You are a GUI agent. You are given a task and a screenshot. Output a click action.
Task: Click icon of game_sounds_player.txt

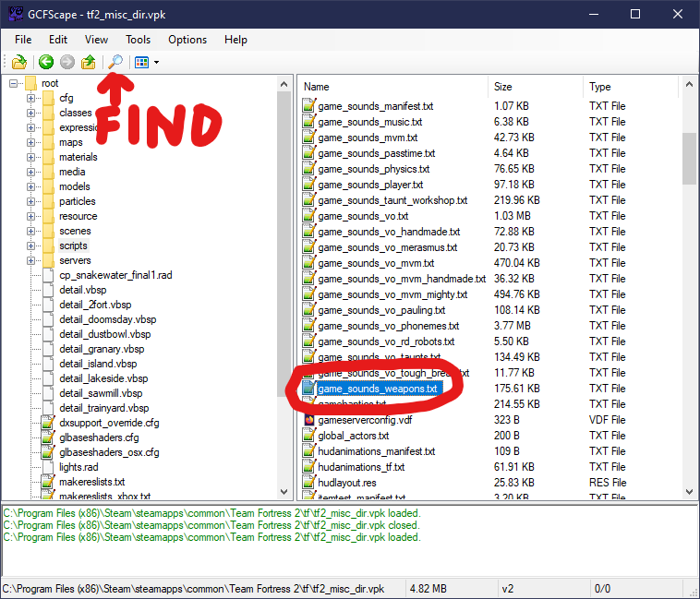click(x=309, y=185)
